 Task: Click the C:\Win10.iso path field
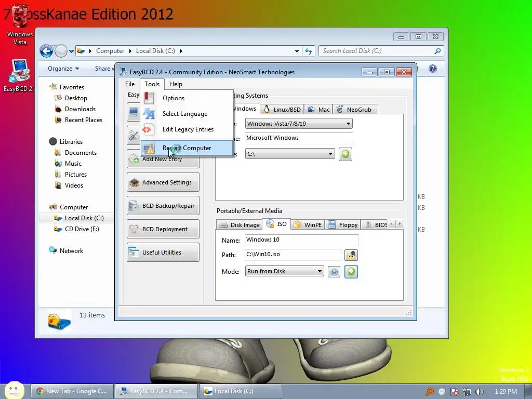click(x=293, y=254)
